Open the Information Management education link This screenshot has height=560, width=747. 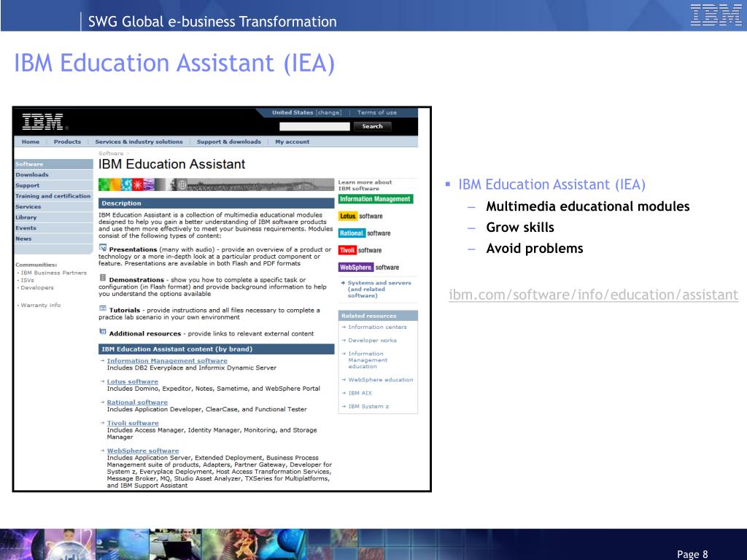[x=368, y=360]
